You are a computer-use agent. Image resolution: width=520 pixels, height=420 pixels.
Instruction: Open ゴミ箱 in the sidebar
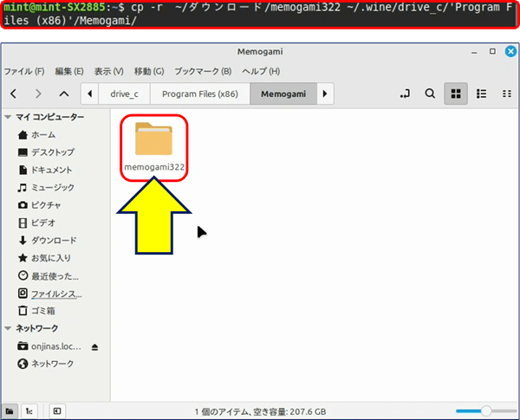[36, 311]
